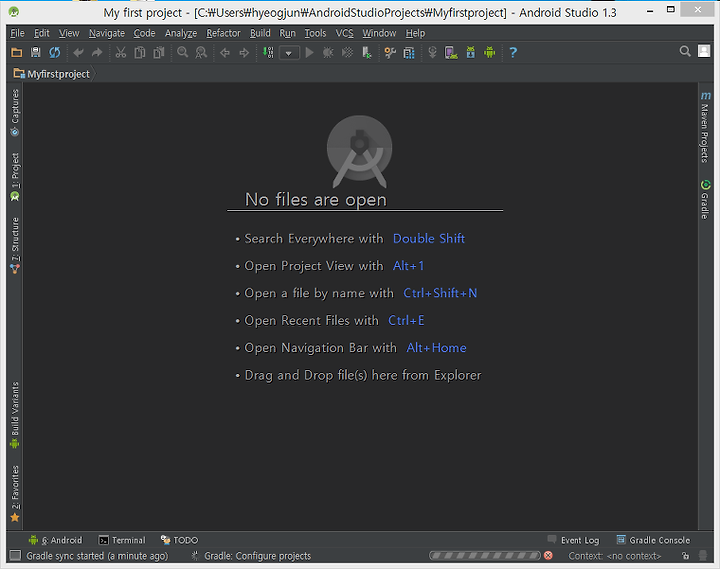Copy selection with the Copy icon
720x569 pixels.
(140, 52)
